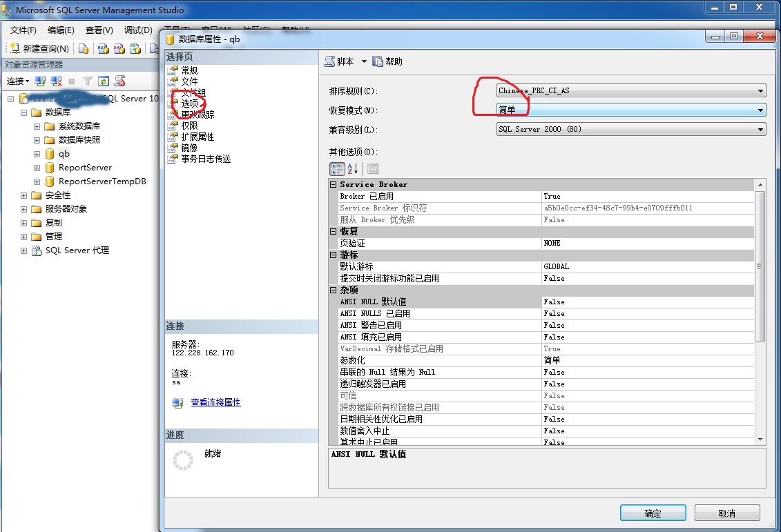Click the New Query toolbar icon
The image size is (781, 532).
coord(15,48)
